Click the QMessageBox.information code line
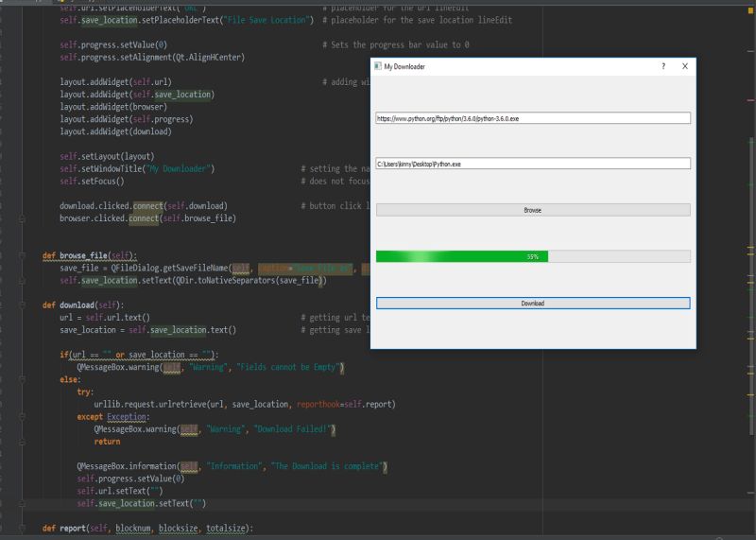The image size is (756, 540). (232, 465)
